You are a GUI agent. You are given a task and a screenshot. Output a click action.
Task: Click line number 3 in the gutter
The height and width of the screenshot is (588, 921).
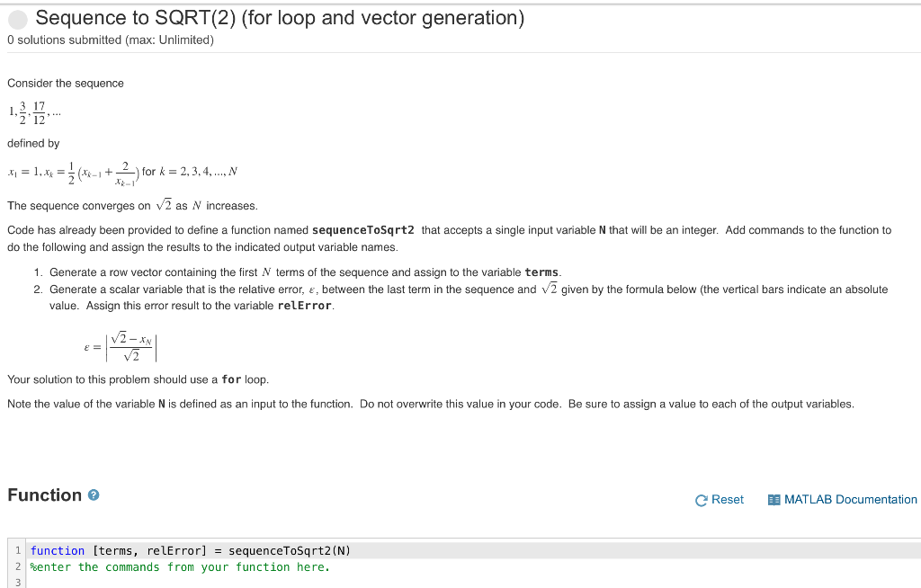pos(17,581)
